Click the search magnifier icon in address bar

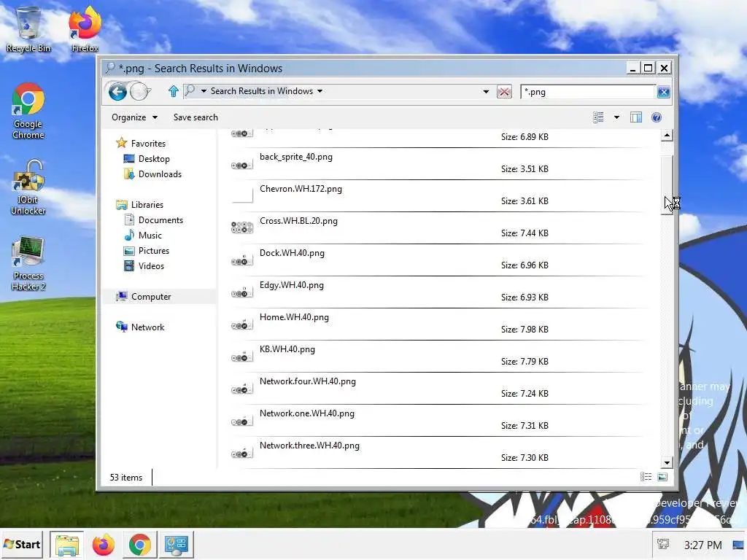[x=190, y=90]
